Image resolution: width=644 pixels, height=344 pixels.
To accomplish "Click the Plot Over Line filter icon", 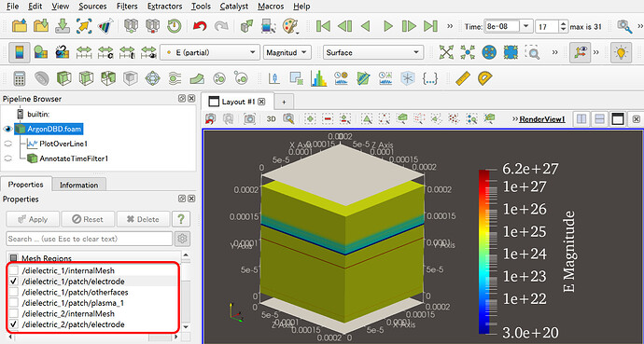I will coord(273,78).
